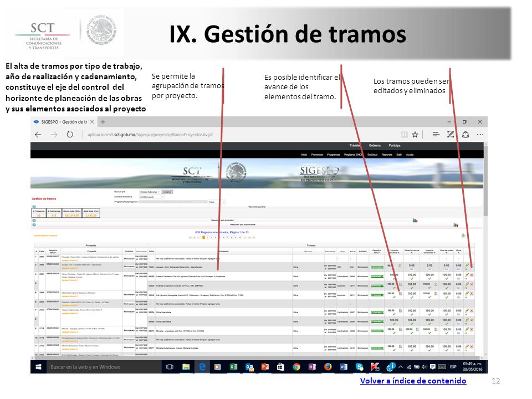Open Outlook from the taskbar
The width and height of the screenshot is (532, 399).
[x=249, y=367]
